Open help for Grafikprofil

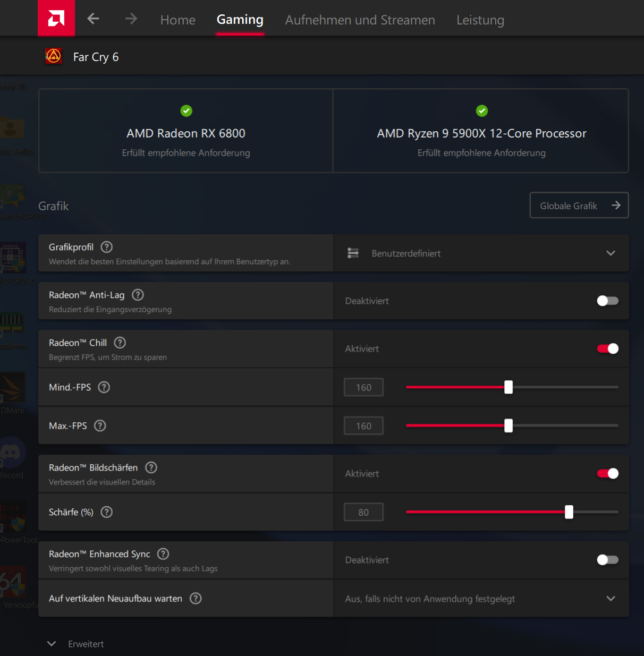click(x=107, y=247)
